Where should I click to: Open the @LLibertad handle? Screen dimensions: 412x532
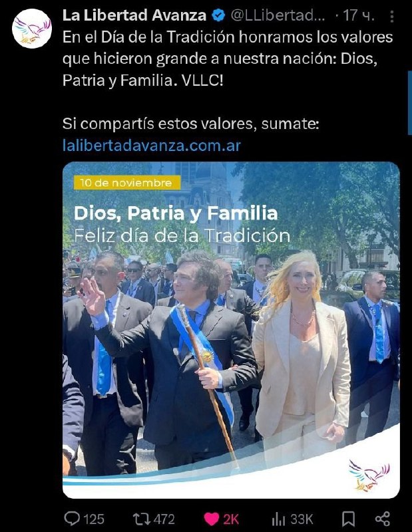pos(278,15)
